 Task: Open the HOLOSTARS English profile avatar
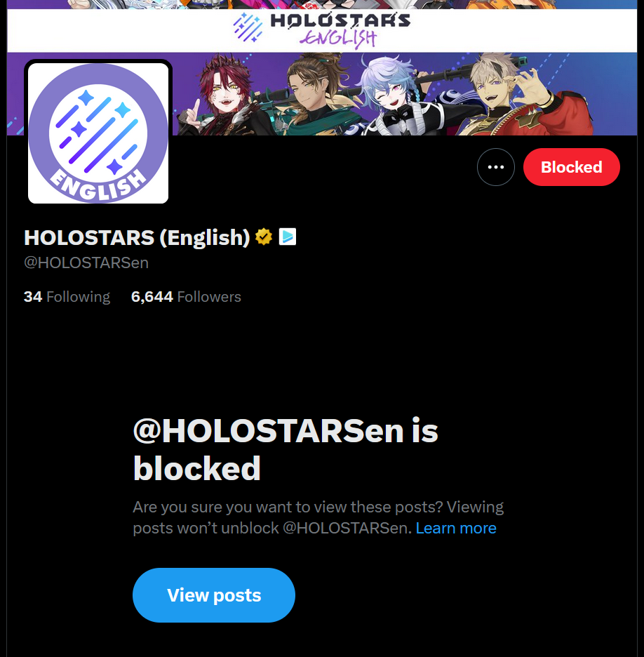point(98,133)
